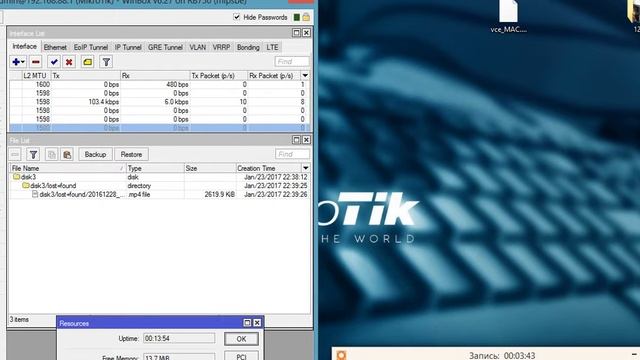Open IP Tunnel tab
This screenshot has height=360, width=640.
[128, 47]
